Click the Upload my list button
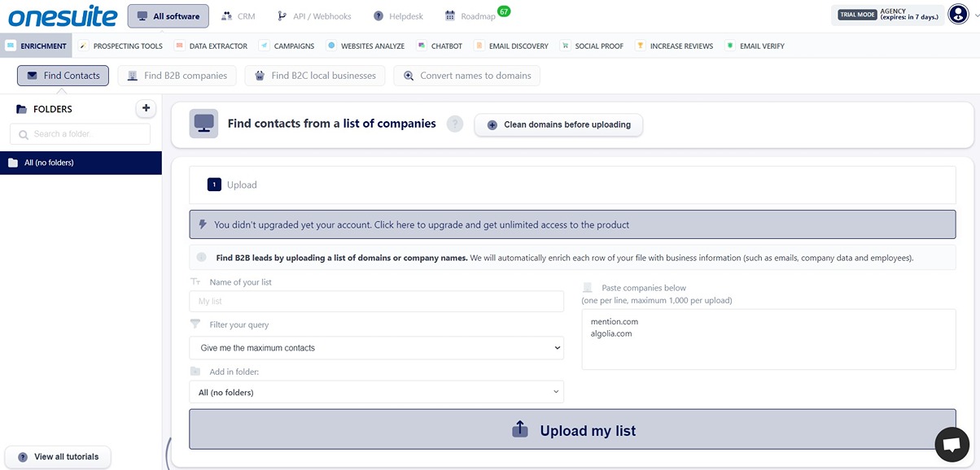 click(572, 429)
